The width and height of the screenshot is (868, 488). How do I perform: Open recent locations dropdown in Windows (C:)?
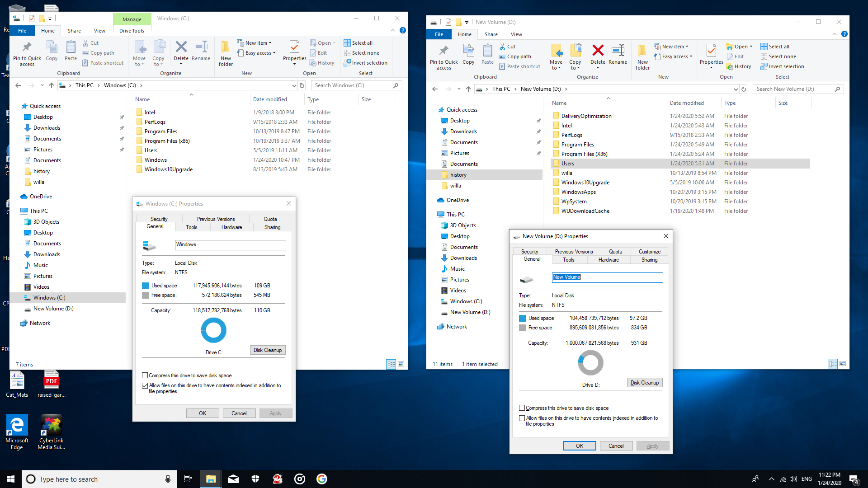(42, 85)
